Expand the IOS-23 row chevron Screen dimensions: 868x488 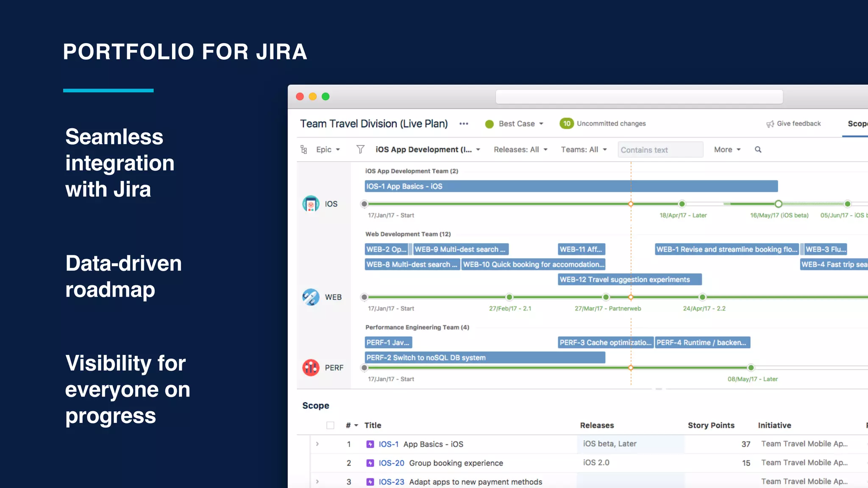317,482
